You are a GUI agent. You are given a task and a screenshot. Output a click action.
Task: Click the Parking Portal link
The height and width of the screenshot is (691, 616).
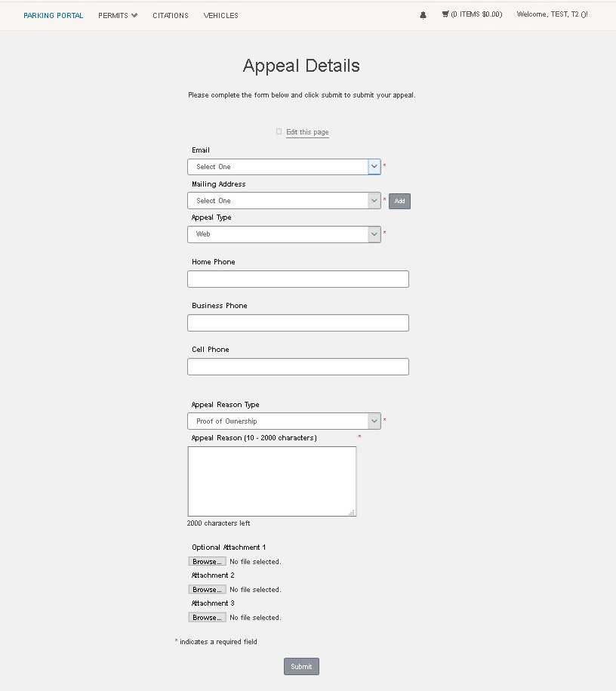53,14
